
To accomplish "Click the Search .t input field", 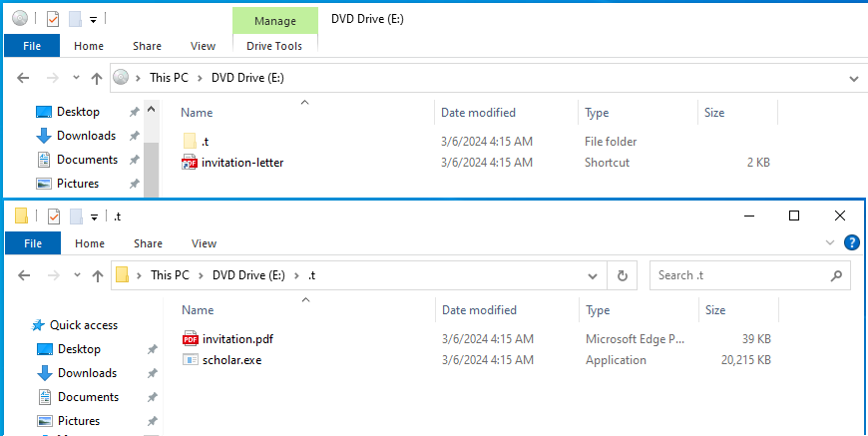I will coord(743,275).
